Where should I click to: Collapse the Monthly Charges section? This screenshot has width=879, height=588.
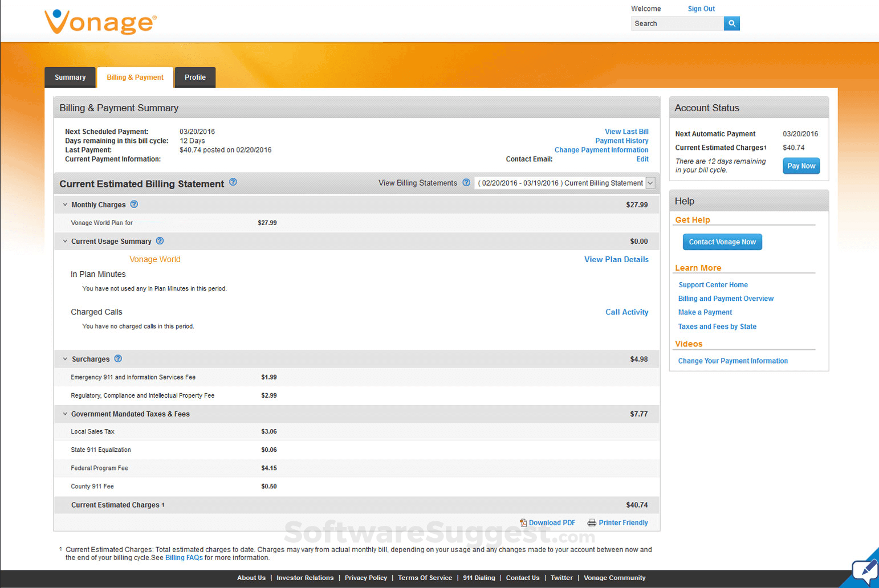pos(64,204)
